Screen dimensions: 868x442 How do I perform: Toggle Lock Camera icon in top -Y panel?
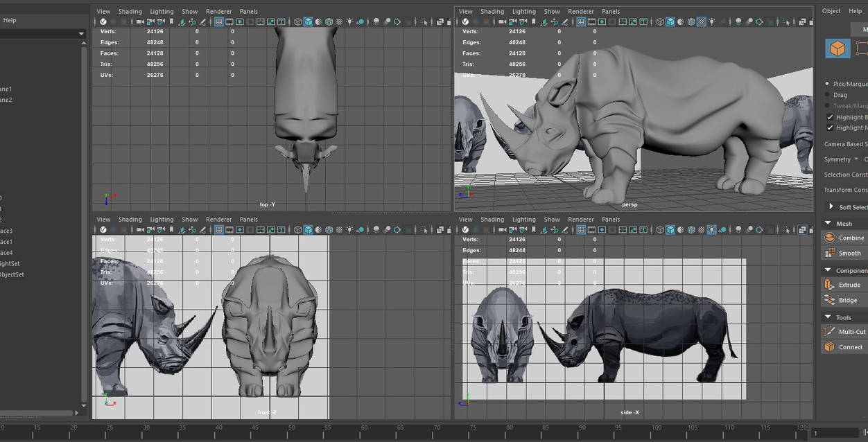[x=150, y=21]
